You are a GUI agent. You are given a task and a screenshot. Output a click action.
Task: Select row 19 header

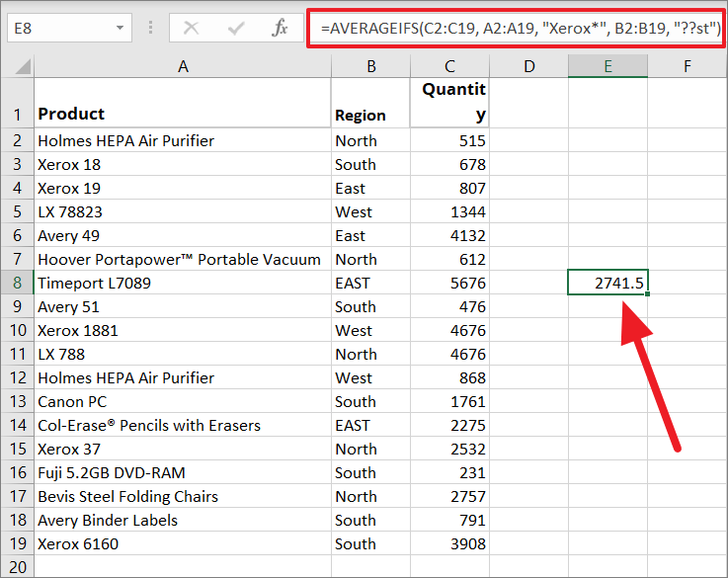17,544
